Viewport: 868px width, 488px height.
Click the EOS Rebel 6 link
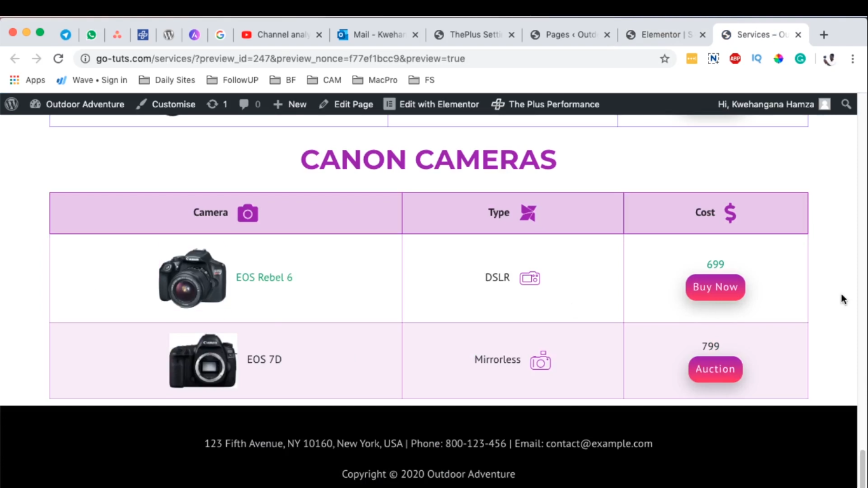(x=264, y=278)
